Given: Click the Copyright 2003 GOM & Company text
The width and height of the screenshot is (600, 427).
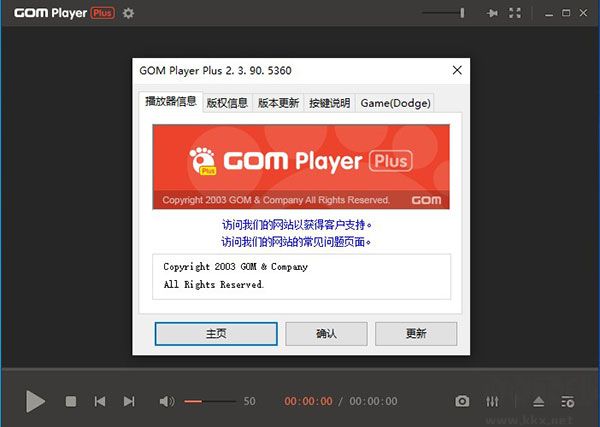Looking at the screenshot, I should click(x=235, y=267).
